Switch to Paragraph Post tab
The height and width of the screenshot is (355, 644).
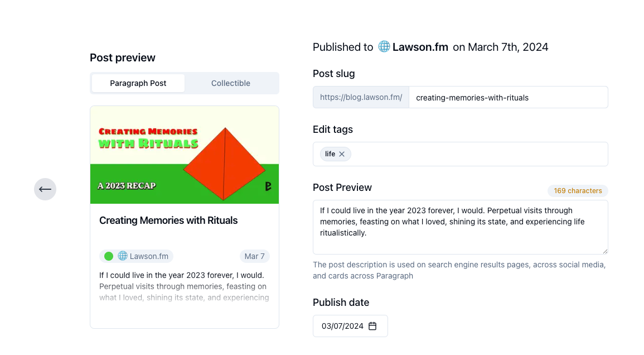(138, 83)
